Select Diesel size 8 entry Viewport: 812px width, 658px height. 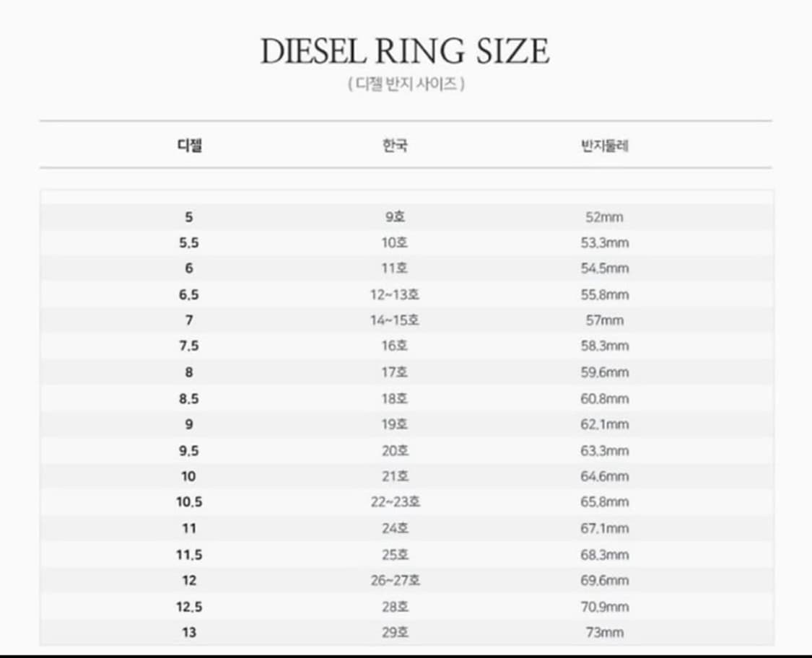(x=189, y=372)
